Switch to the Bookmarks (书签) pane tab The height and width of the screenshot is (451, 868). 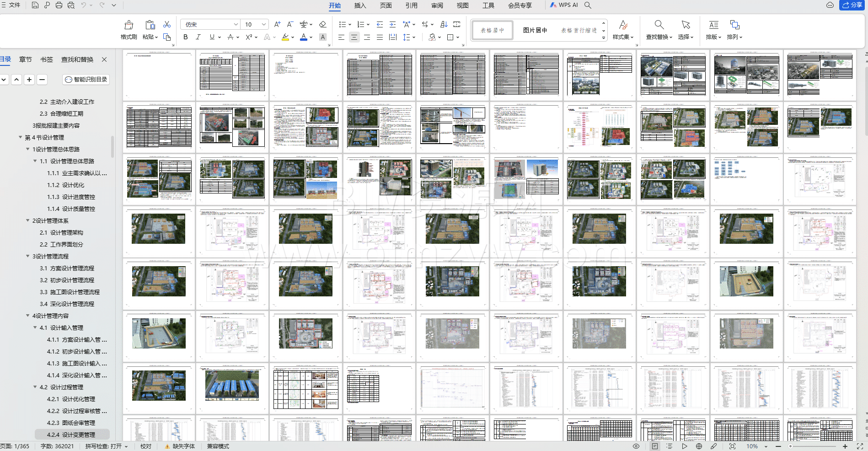47,59
